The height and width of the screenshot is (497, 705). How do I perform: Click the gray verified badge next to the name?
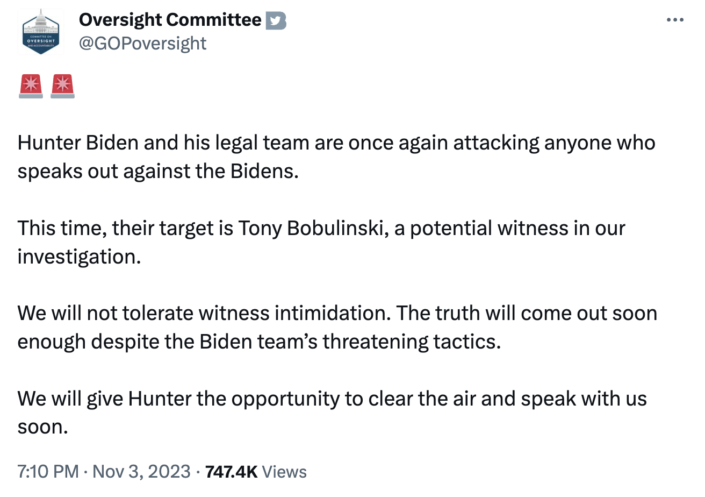(x=276, y=21)
